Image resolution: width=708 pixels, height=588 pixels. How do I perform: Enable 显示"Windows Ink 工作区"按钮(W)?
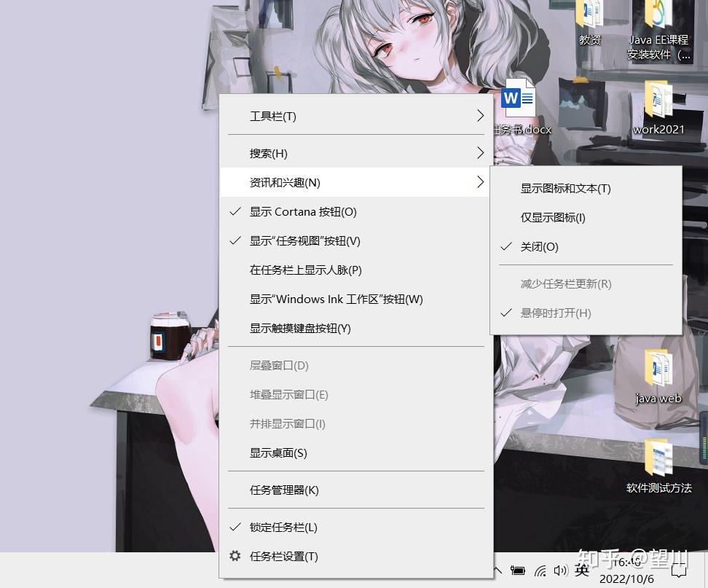(x=355, y=299)
